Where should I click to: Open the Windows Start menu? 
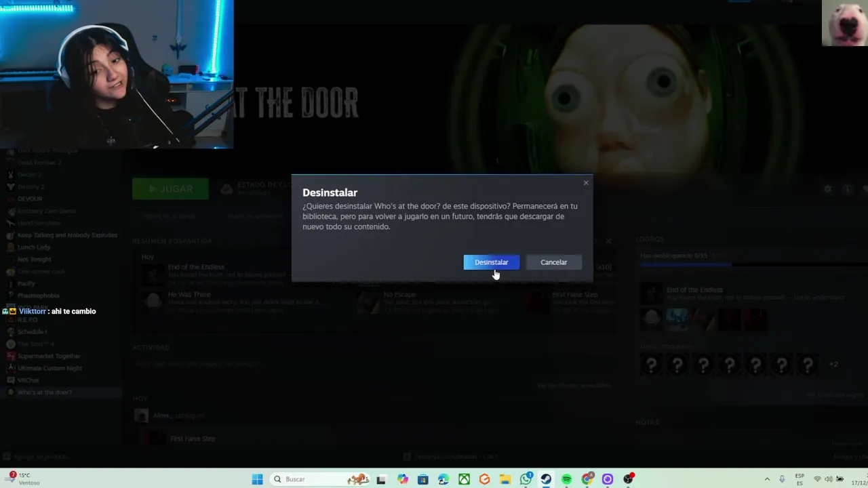click(x=257, y=479)
